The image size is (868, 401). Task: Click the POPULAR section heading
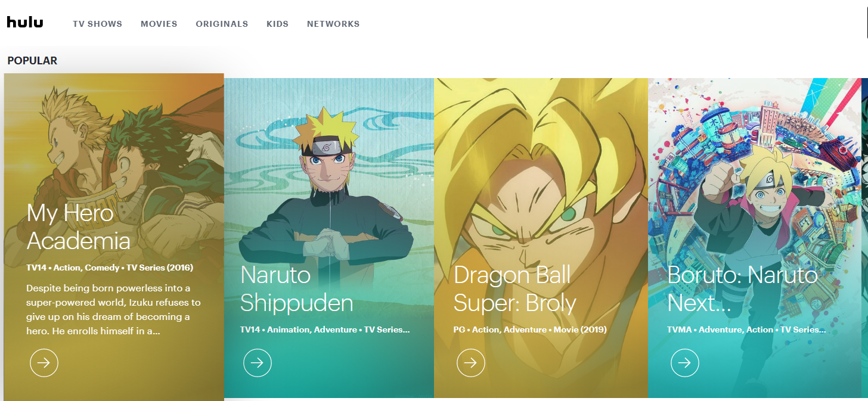(32, 61)
